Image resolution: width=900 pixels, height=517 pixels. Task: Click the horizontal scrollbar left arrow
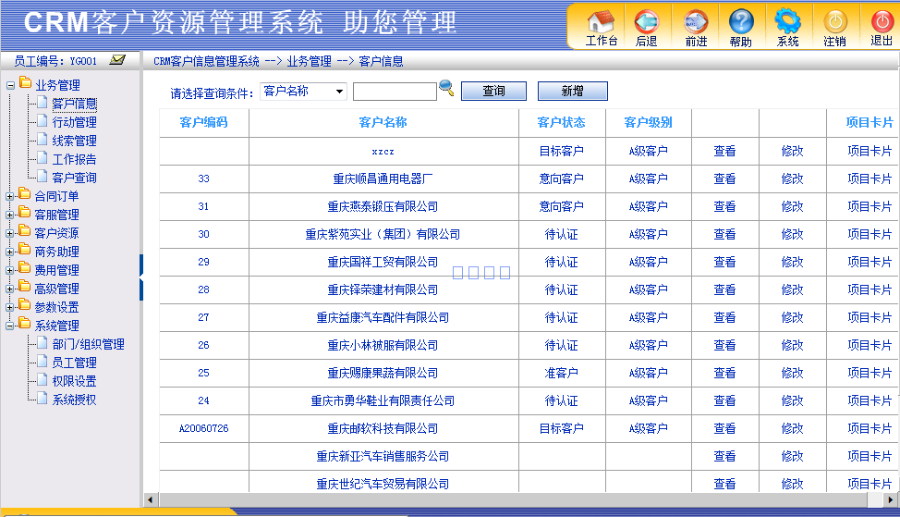(x=150, y=500)
